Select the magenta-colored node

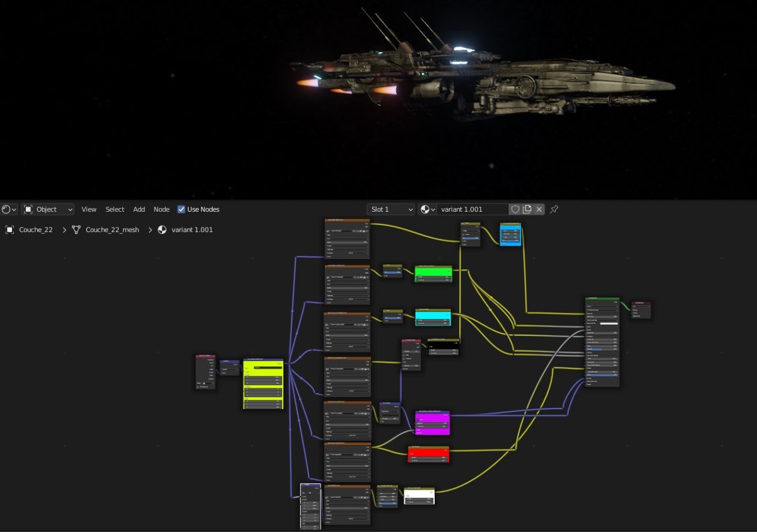click(432, 422)
